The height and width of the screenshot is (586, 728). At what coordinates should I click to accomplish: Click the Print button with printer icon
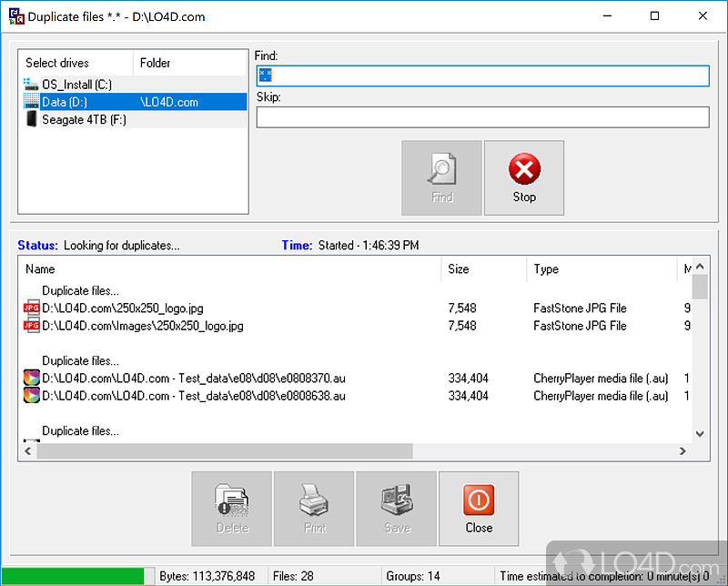click(x=314, y=508)
